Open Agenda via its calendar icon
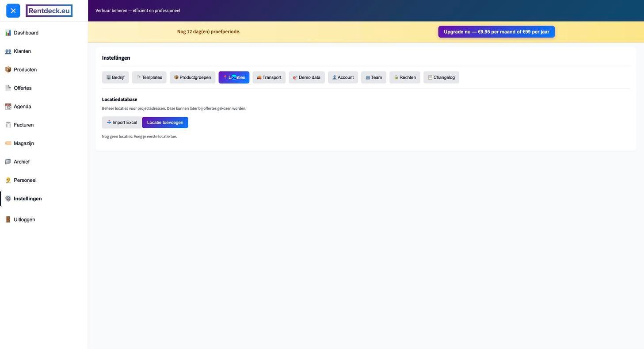Image resolution: width=644 pixels, height=349 pixels. (x=8, y=107)
